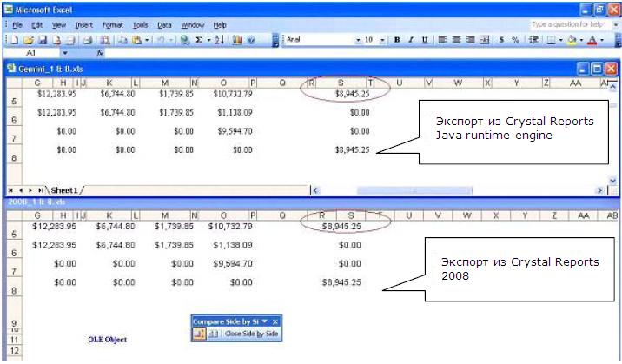The width and height of the screenshot is (622, 364).
Task: Toggle italic formatting
Action: click(x=411, y=40)
